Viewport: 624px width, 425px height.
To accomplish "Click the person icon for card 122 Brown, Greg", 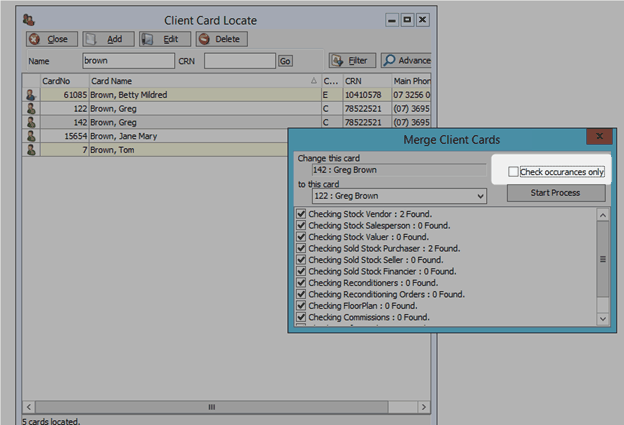I will (31, 109).
